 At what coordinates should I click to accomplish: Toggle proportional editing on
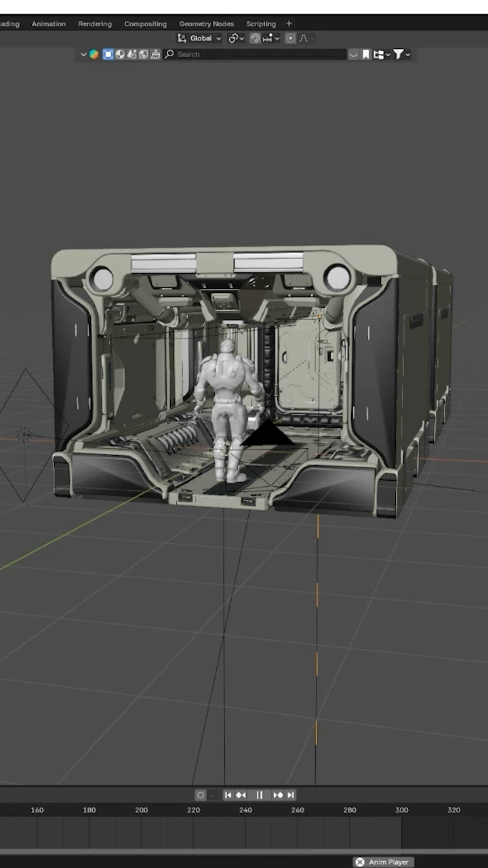[291, 39]
